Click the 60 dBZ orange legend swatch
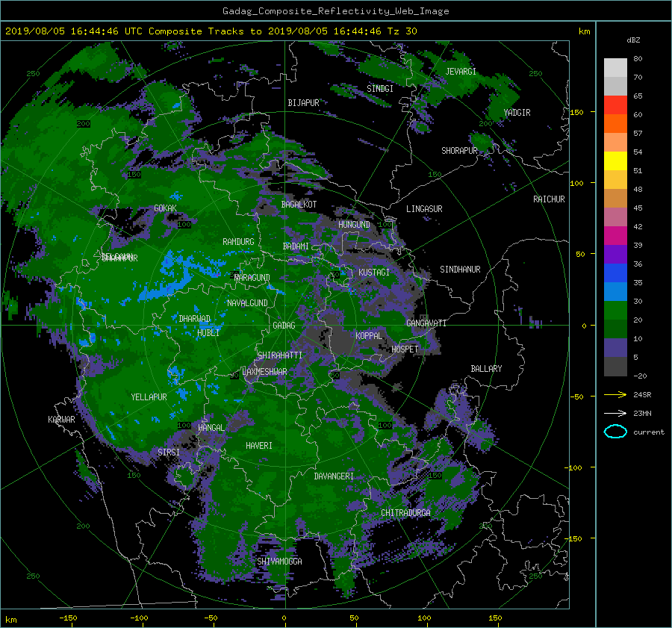 [x=615, y=124]
